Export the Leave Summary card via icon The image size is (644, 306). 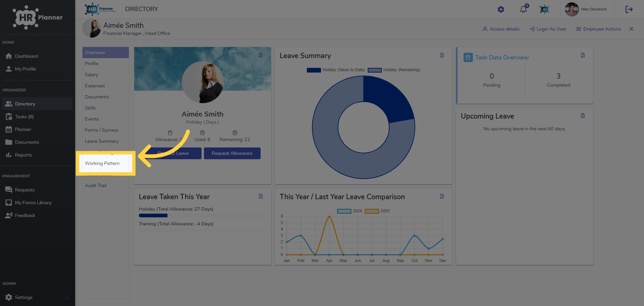pos(442,55)
